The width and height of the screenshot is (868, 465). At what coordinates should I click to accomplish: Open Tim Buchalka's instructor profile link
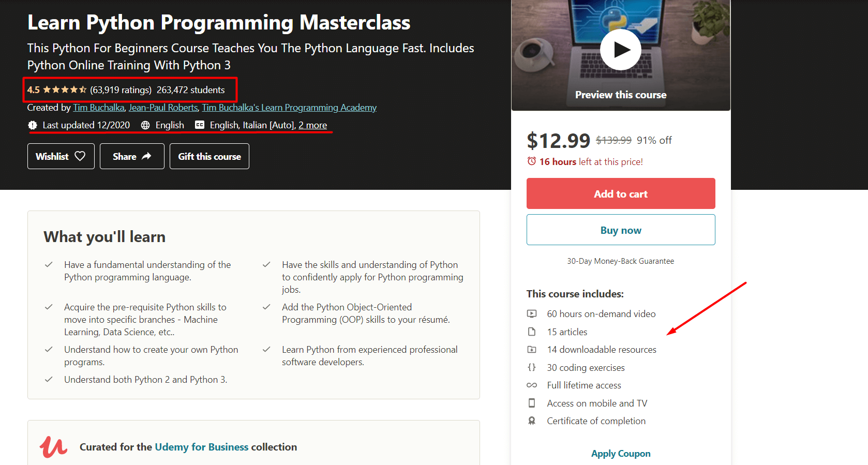[99, 108]
